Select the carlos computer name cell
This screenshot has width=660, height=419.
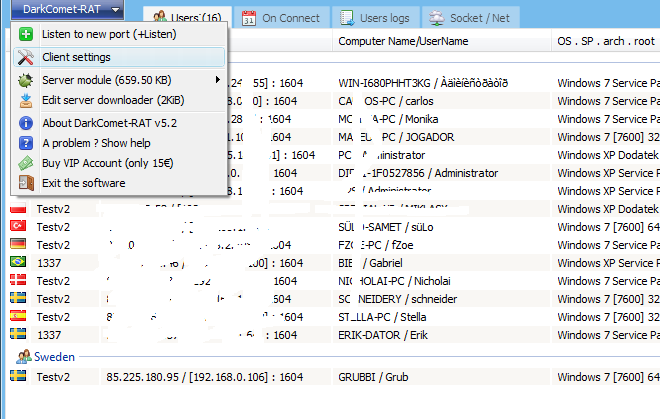click(x=386, y=101)
